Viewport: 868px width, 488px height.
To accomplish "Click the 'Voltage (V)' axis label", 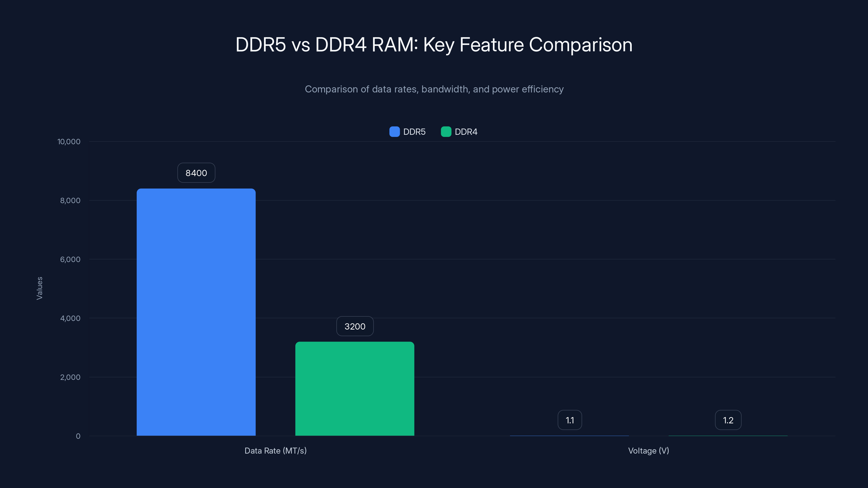I will (x=648, y=451).
